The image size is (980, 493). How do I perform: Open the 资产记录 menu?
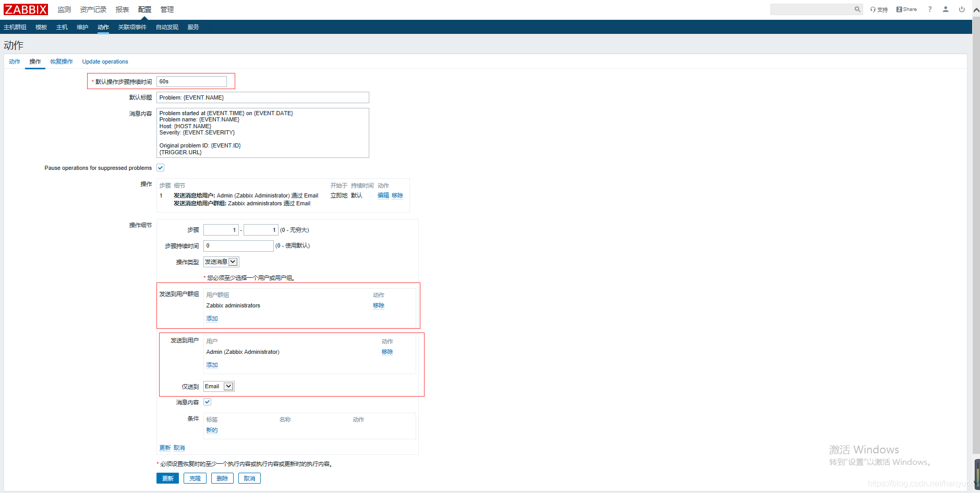[x=93, y=9]
